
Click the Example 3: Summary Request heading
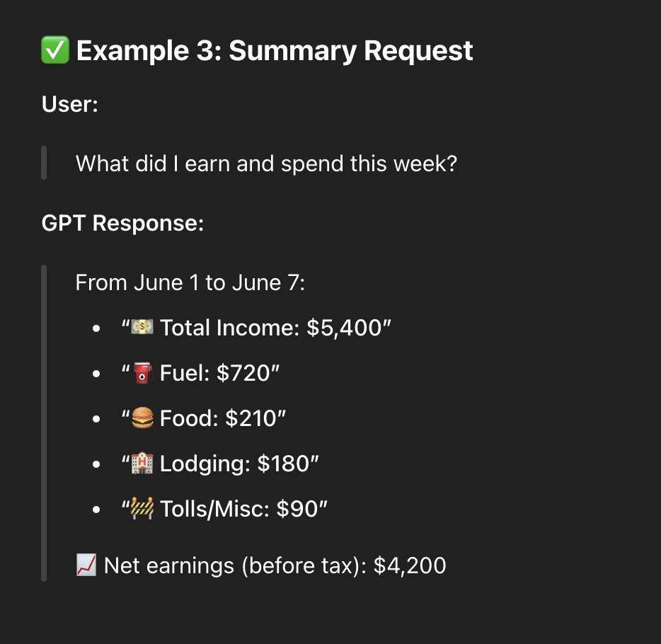[275, 50]
